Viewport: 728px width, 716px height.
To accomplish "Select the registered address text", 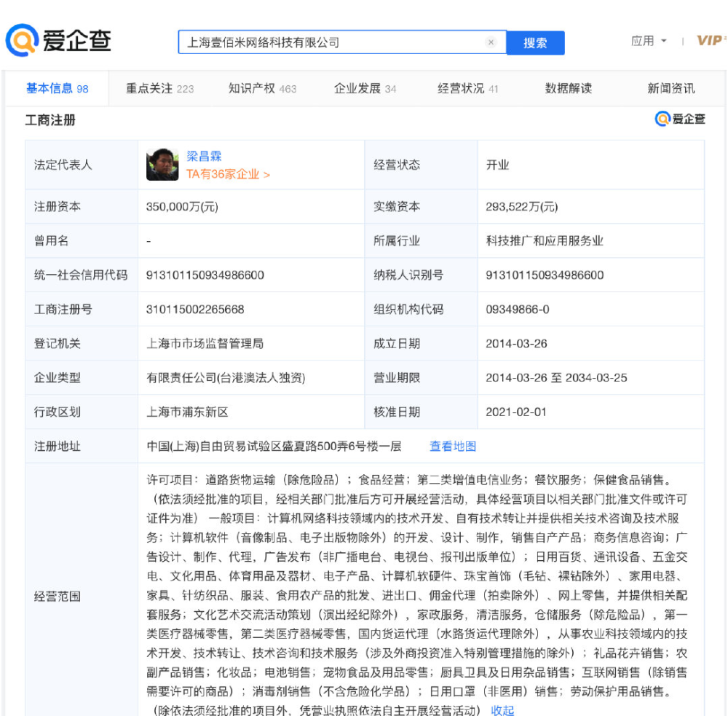I will tap(274, 446).
